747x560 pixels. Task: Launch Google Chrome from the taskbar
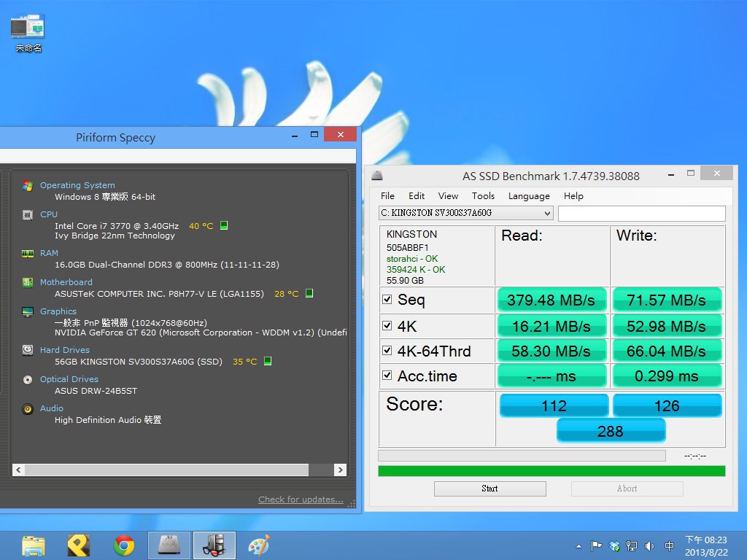[x=124, y=545]
